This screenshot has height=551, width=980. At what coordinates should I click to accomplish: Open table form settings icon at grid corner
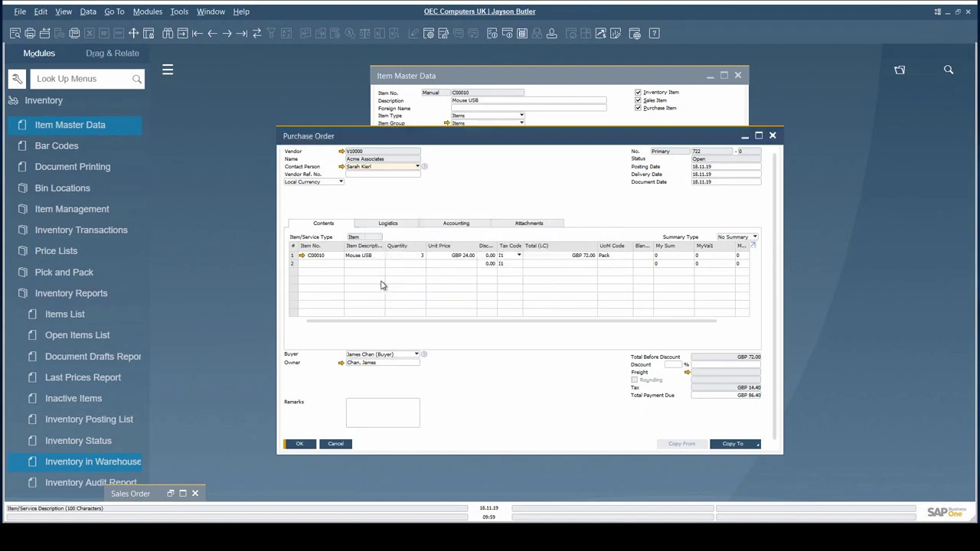[753, 245]
